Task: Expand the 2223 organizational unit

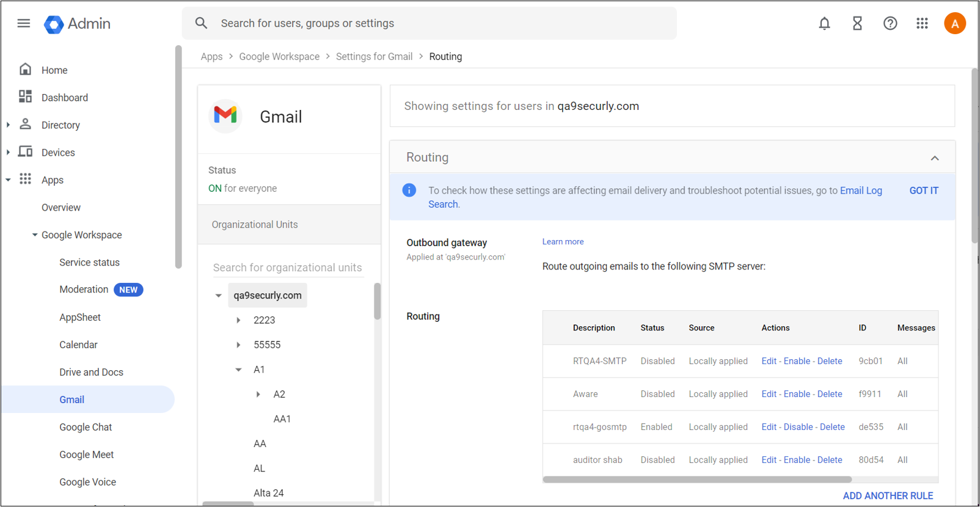Action: click(238, 320)
